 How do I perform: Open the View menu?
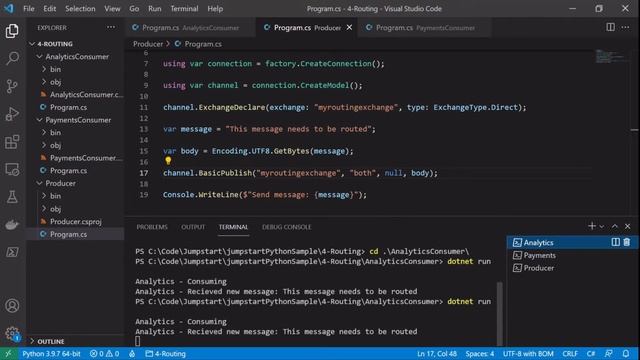coord(112,9)
